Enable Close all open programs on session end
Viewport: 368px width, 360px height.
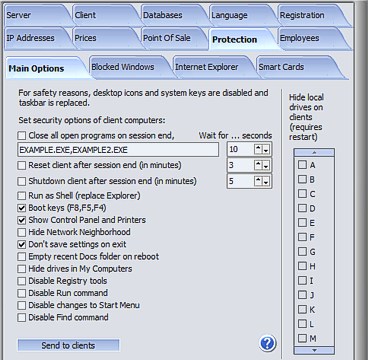[x=22, y=136]
